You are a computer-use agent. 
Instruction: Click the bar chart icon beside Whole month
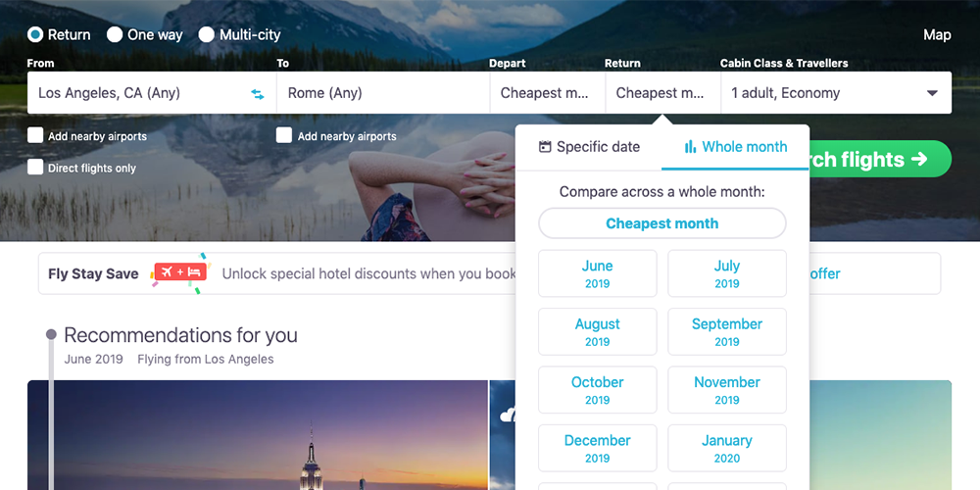(x=690, y=147)
